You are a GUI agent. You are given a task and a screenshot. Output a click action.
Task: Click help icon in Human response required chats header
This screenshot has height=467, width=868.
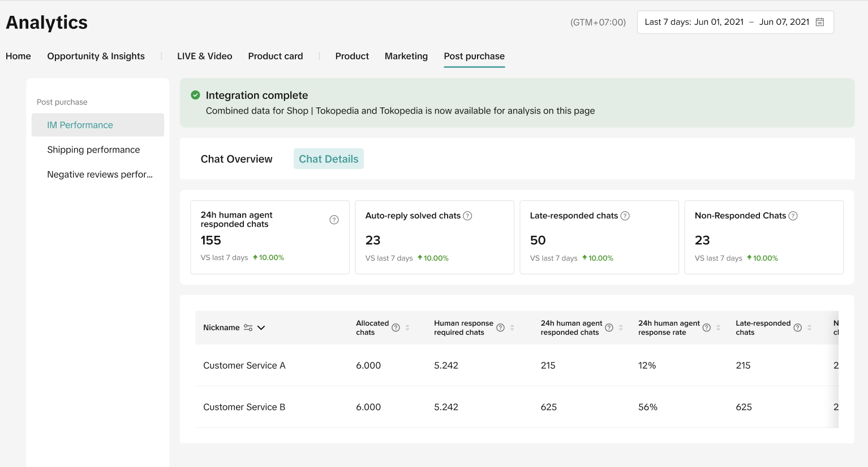click(x=500, y=328)
